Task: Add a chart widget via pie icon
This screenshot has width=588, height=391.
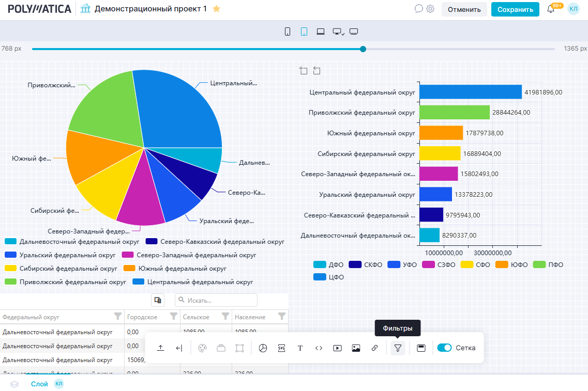Action: point(263,348)
